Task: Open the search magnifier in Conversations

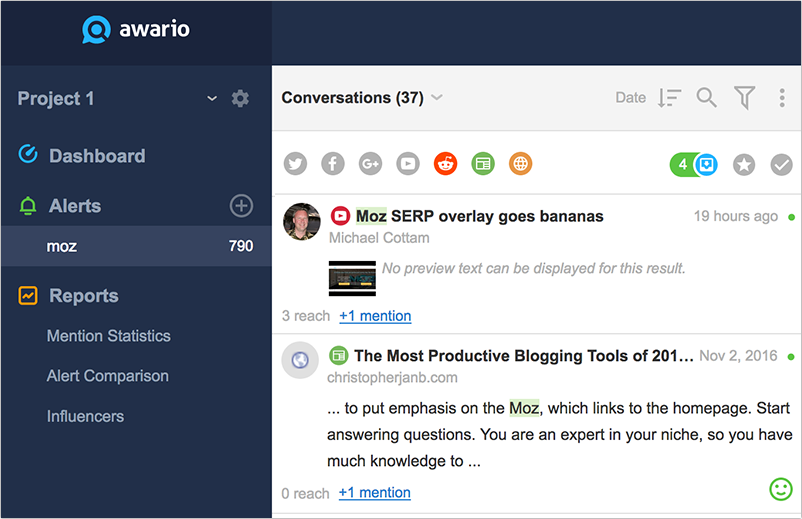Action: pos(707,97)
